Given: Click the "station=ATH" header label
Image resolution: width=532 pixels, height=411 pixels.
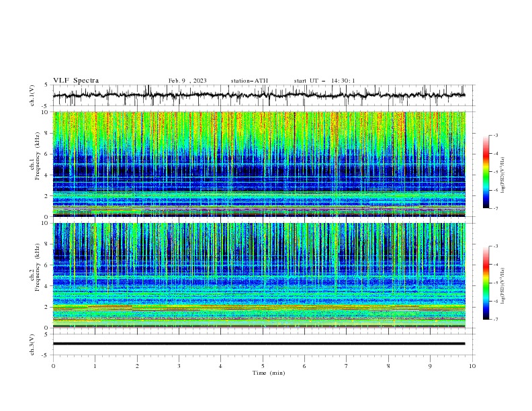Looking at the screenshot, I should point(249,81).
